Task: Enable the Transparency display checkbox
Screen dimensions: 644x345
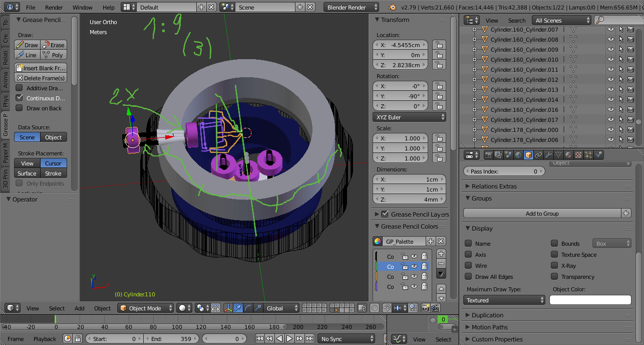Action: (x=554, y=276)
